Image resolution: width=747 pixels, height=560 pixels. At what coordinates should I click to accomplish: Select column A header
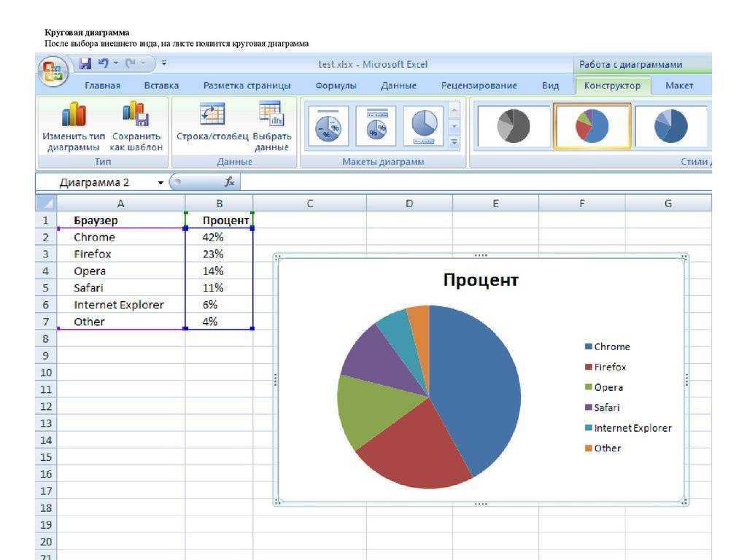[121, 203]
